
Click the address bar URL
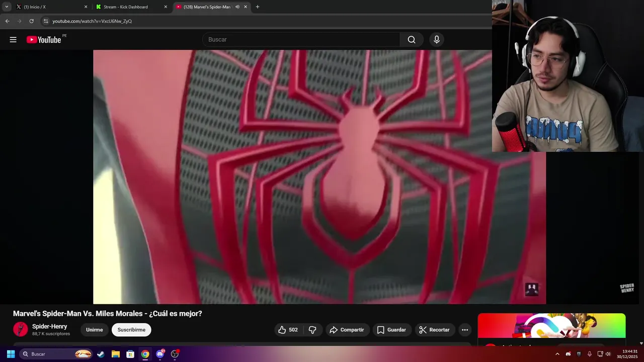point(92,21)
